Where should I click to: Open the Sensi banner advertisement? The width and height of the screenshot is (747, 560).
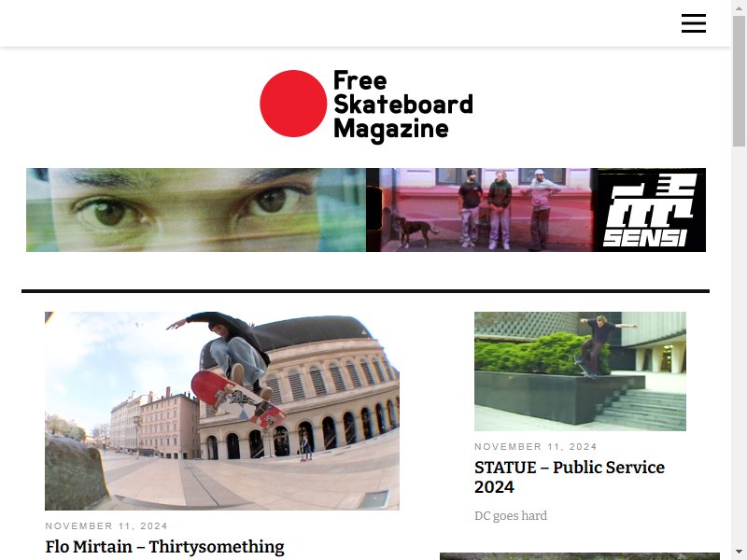(x=366, y=210)
